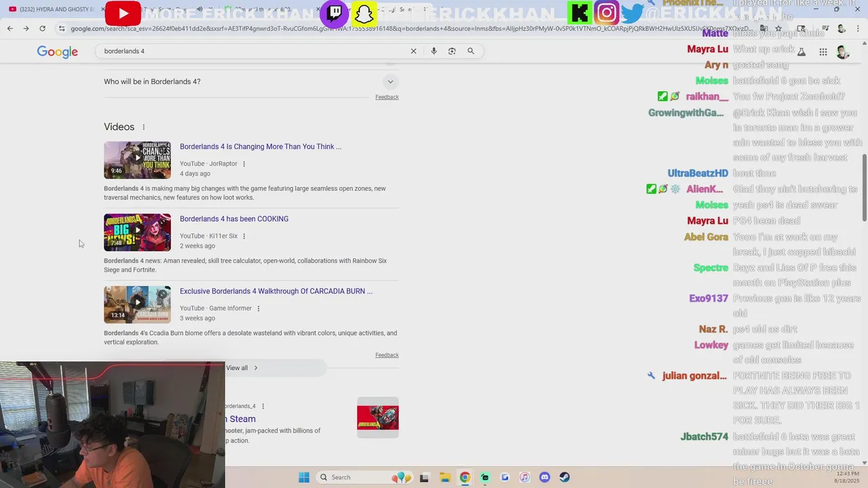
Task: Open three-dot menu beside borderlands_4 Steam result
Action: [263, 407]
